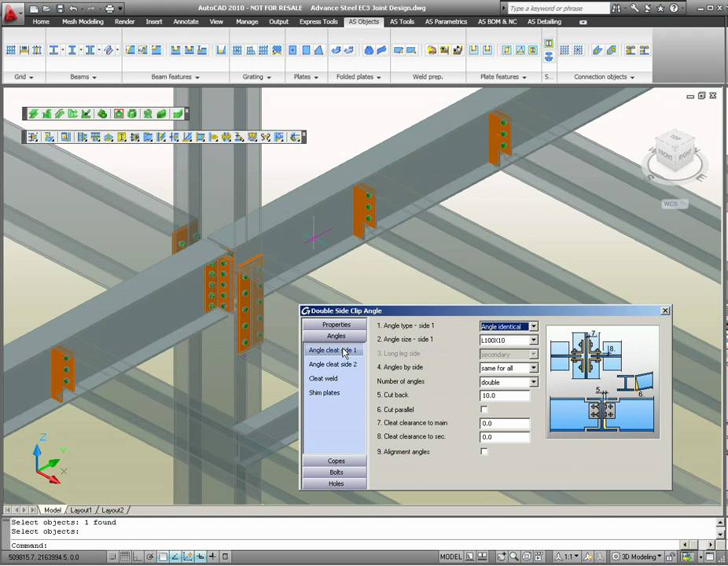Click the SteeringWheels icon in status bar
Screen dimensions: 728x566
coord(527,557)
